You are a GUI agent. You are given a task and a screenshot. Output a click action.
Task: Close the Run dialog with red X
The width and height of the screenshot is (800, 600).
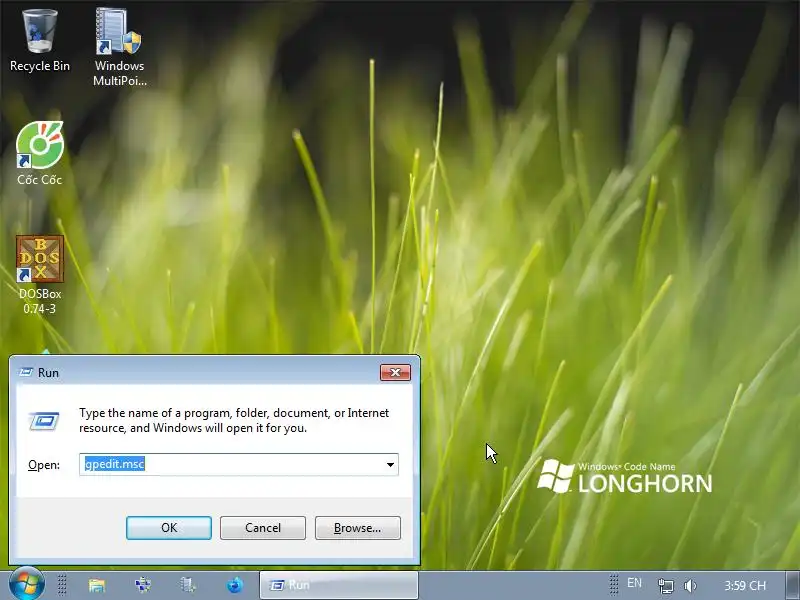click(395, 372)
